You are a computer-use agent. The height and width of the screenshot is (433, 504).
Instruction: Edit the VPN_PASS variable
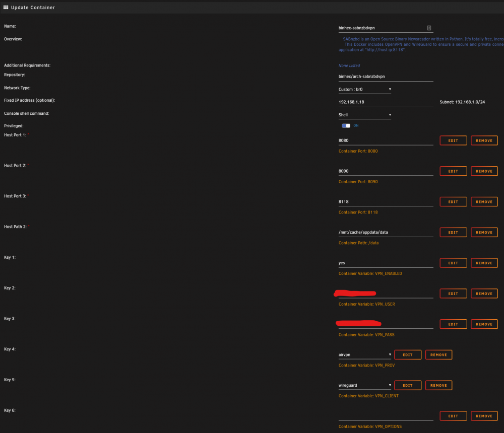453,324
